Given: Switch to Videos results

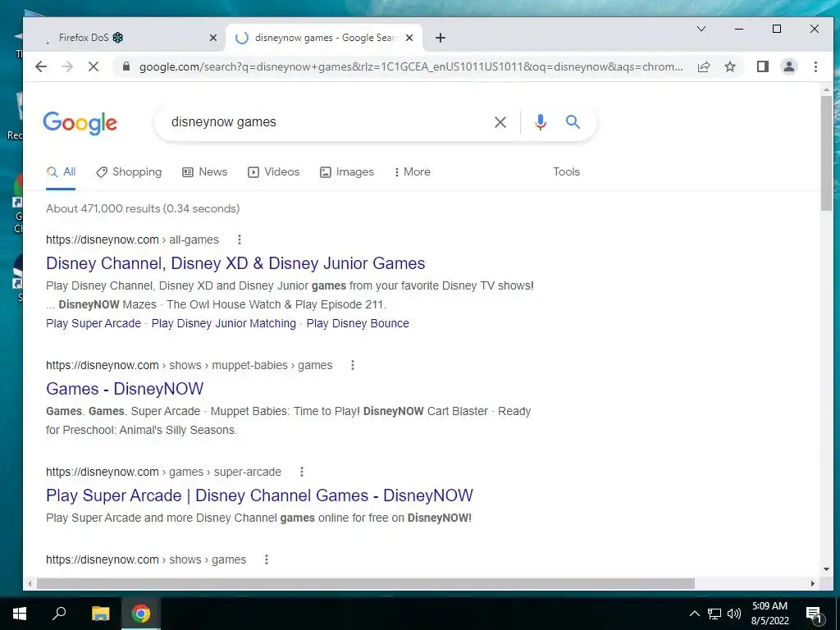Looking at the screenshot, I should 274,172.
